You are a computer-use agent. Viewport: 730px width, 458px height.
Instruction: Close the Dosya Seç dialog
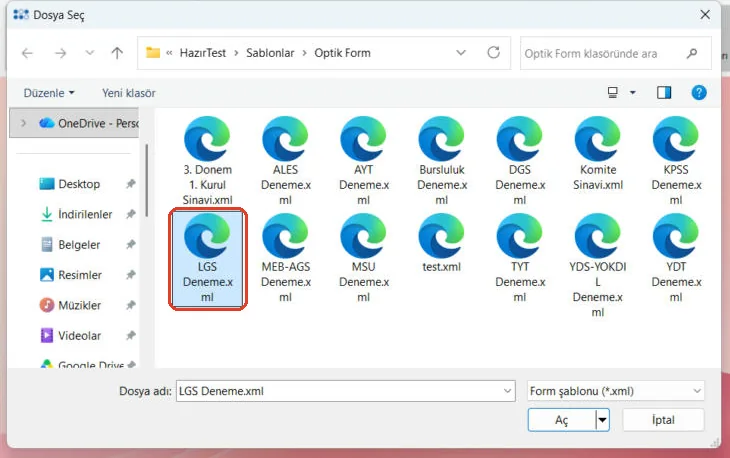click(x=705, y=14)
